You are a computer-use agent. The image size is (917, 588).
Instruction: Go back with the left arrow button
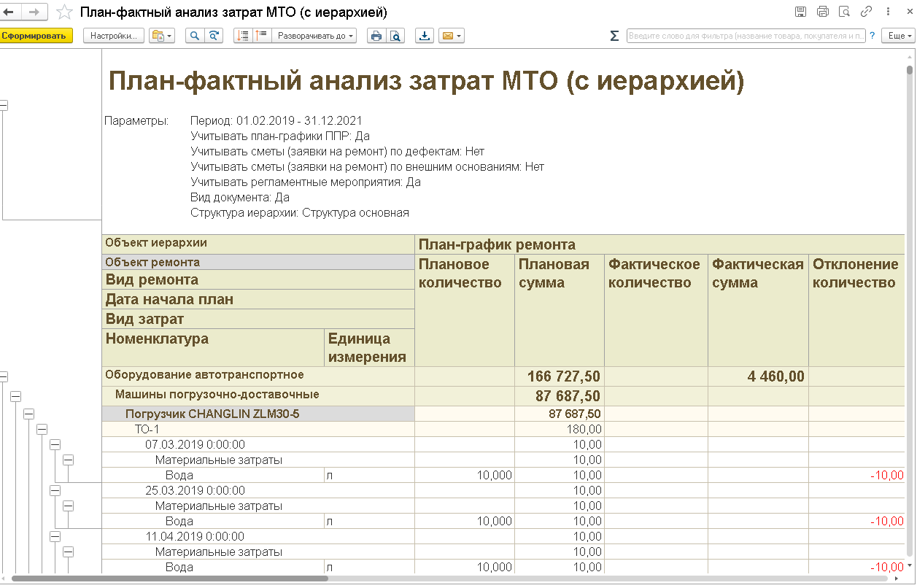[9, 12]
